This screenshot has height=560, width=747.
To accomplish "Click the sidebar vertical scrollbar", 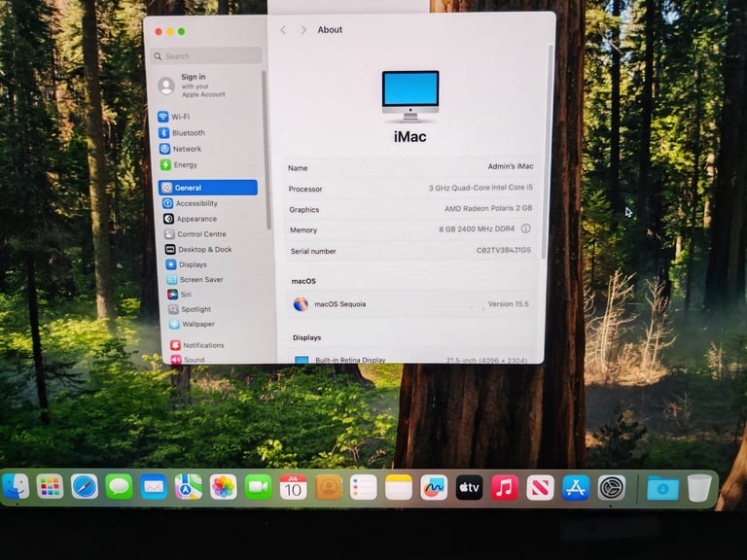I will pyautogui.click(x=266, y=150).
